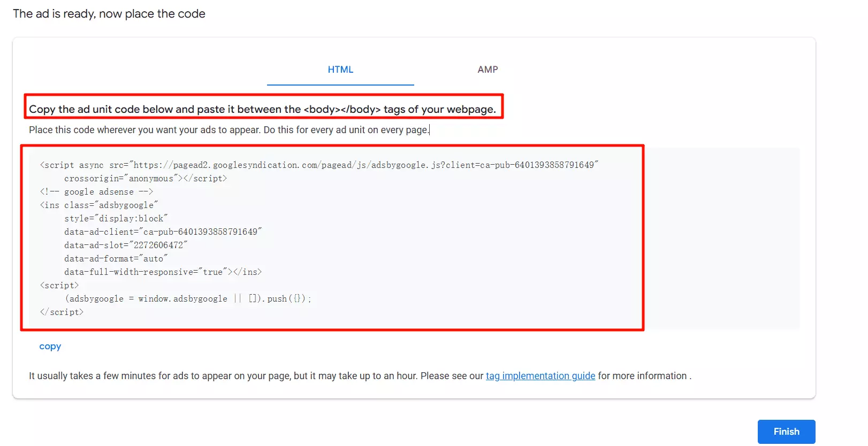Click the closing </script> tag line
This screenshot has width=868, height=446.
pos(62,312)
